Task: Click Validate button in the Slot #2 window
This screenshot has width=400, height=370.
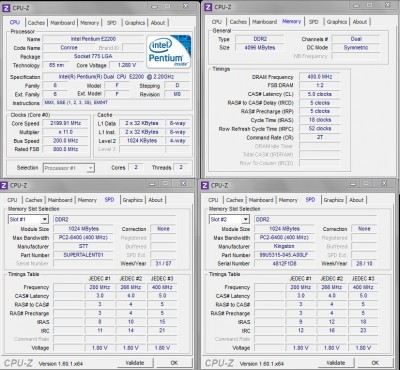Action: [336, 363]
